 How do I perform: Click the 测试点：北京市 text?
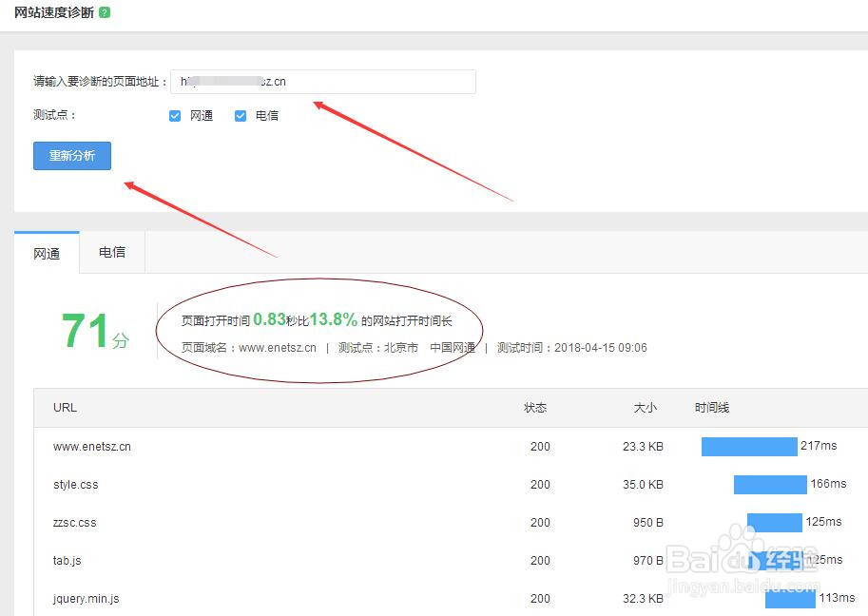point(378,348)
